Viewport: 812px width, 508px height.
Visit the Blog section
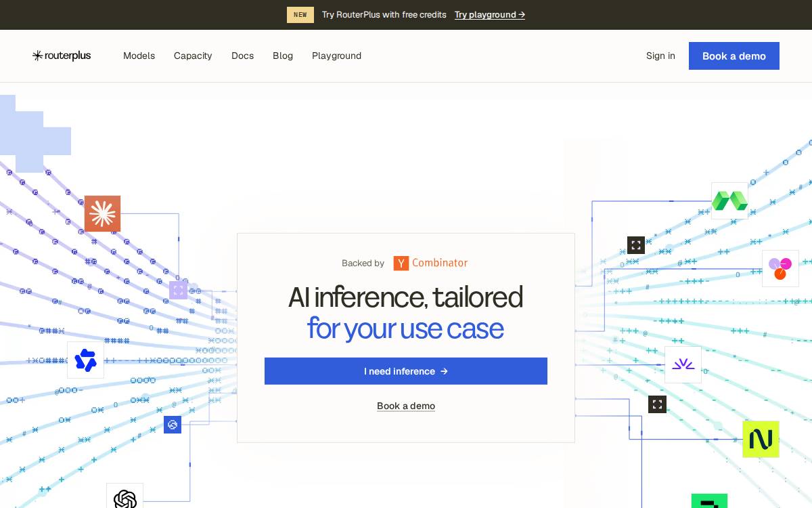pyautogui.click(x=283, y=56)
